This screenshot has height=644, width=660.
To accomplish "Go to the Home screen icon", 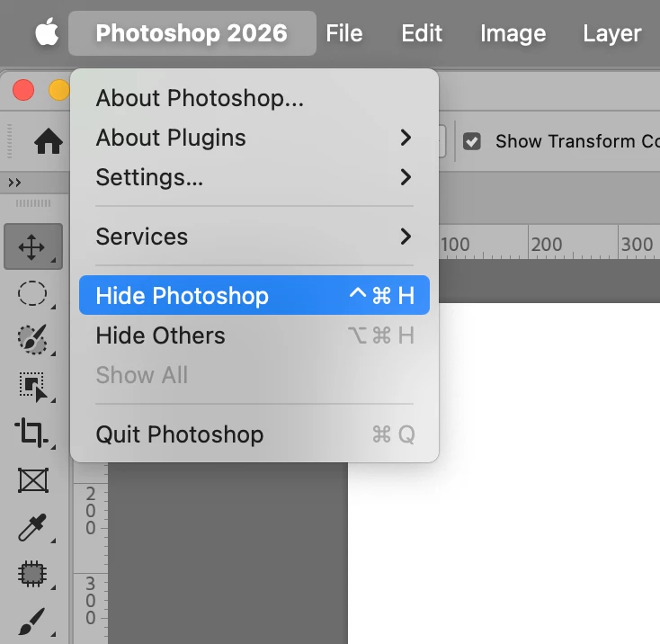I will [x=49, y=141].
